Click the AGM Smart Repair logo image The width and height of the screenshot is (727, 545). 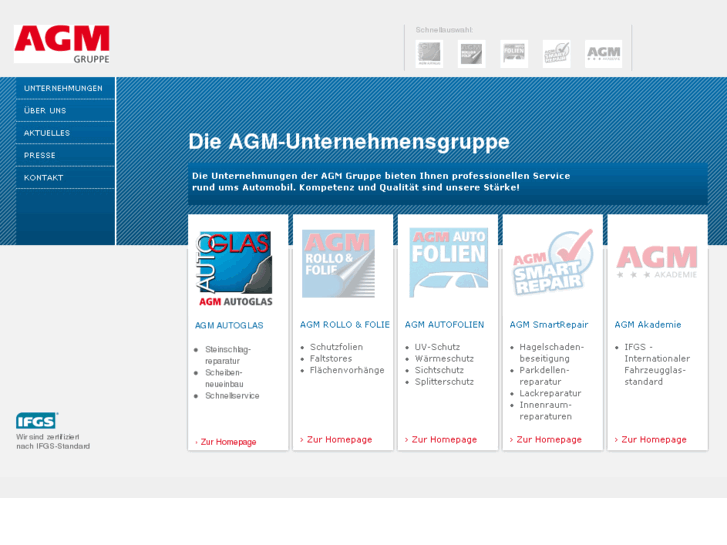pos(552,263)
